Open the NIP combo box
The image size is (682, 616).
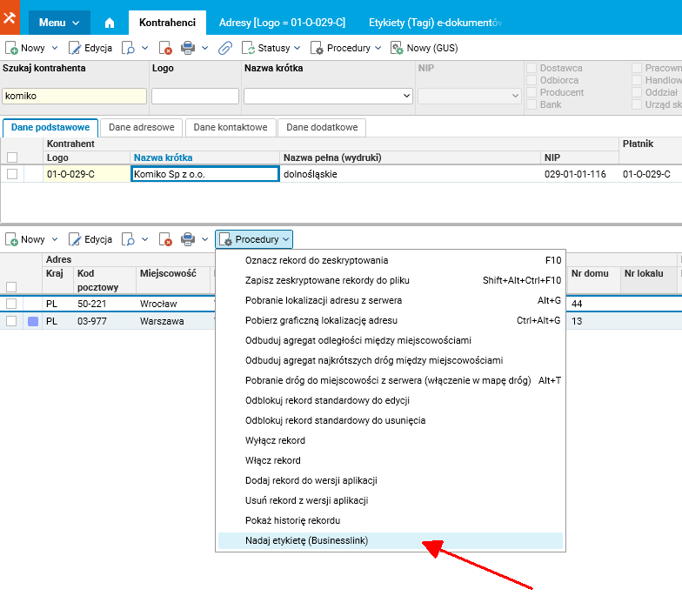(x=469, y=96)
